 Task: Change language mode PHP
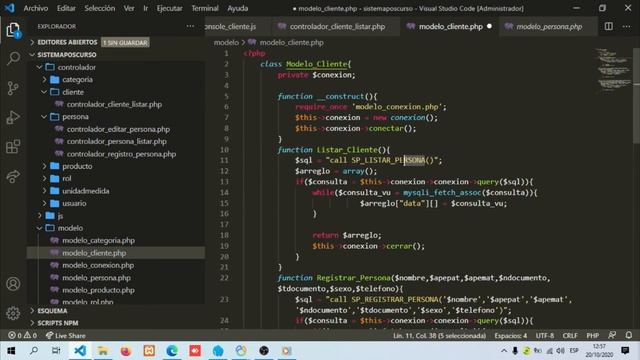pyautogui.click(x=592, y=336)
